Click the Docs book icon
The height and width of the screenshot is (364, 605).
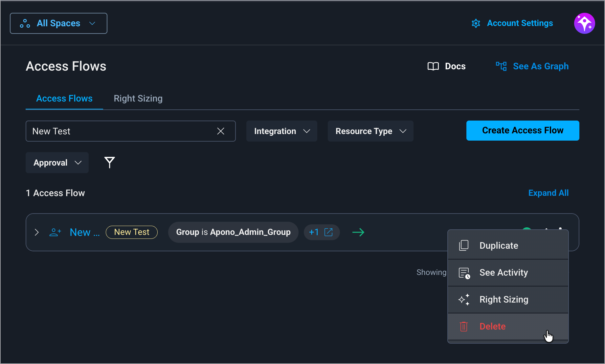pyautogui.click(x=433, y=66)
